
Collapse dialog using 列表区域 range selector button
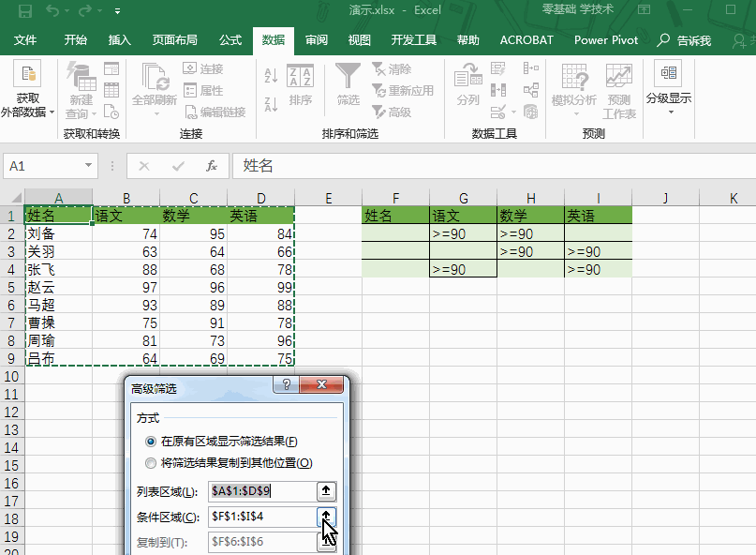pyautogui.click(x=326, y=491)
